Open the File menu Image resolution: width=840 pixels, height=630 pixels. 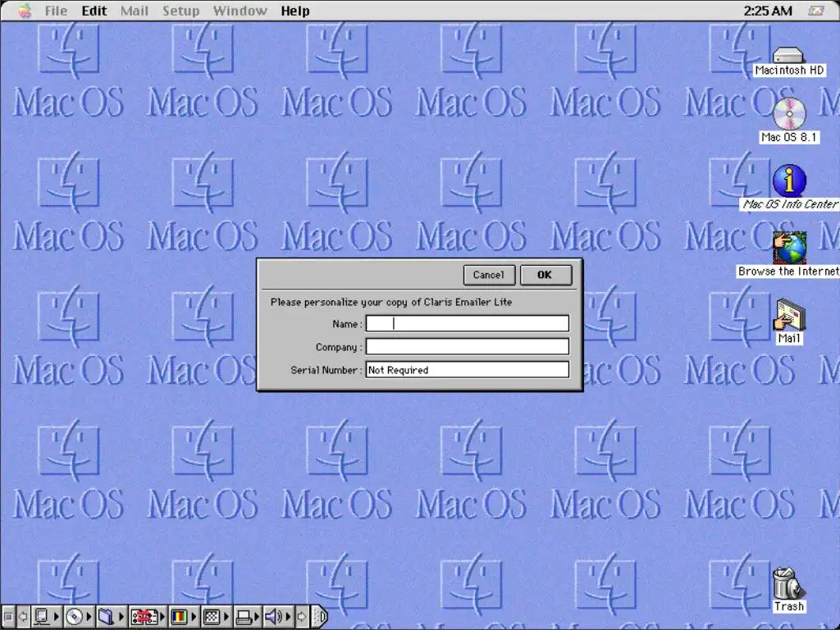[x=56, y=11]
